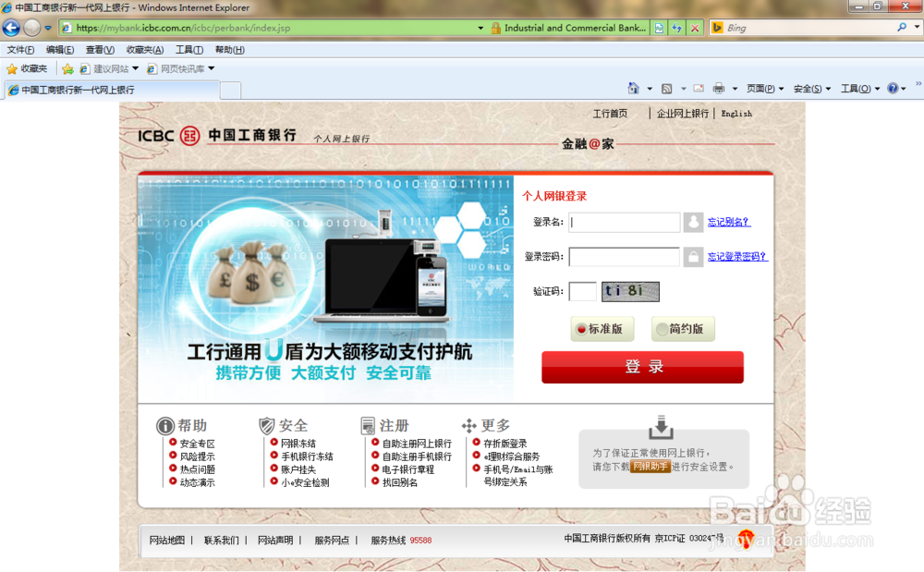Open the 忘记登录密码? link

coord(736,257)
